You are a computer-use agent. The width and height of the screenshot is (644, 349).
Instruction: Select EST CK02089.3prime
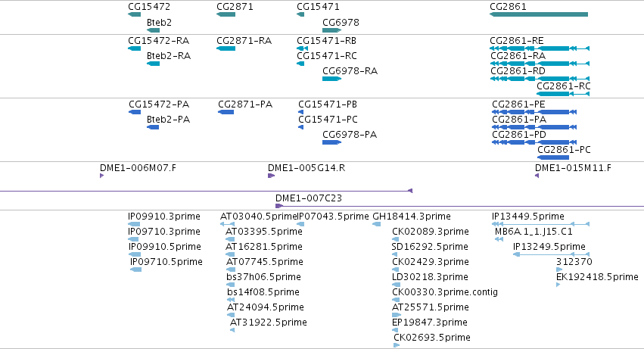pyautogui.click(x=431, y=232)
